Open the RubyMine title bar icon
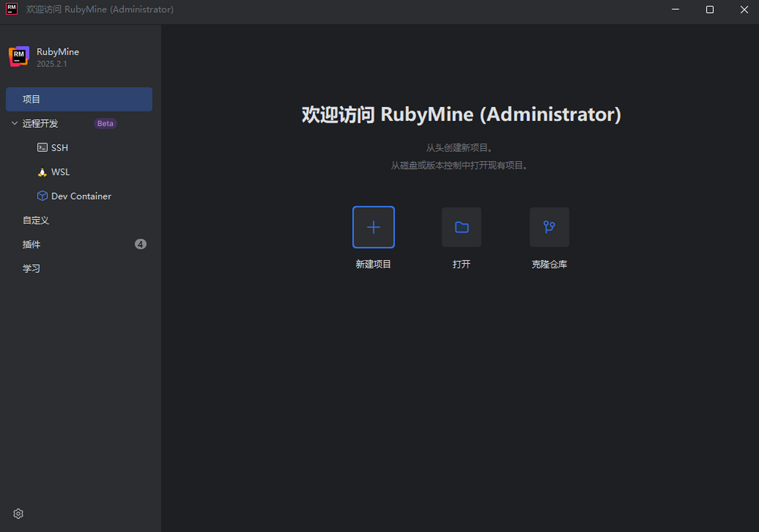The width and height of the screenshot is (759, 532). pyautogui.click(x=11, y=9)
